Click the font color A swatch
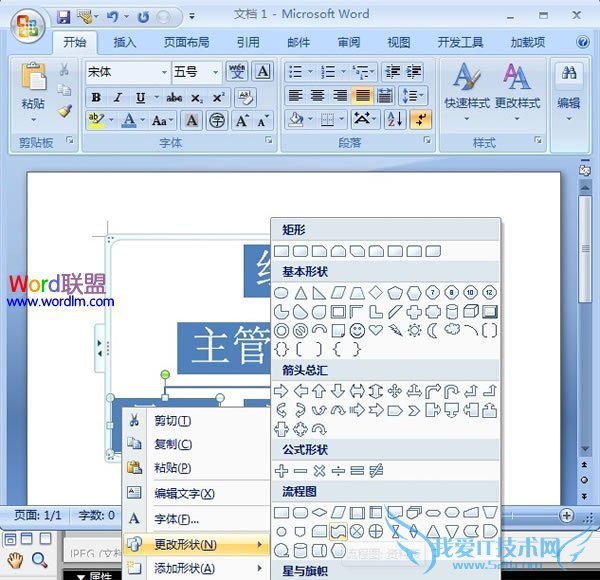 tap(129, 121)
